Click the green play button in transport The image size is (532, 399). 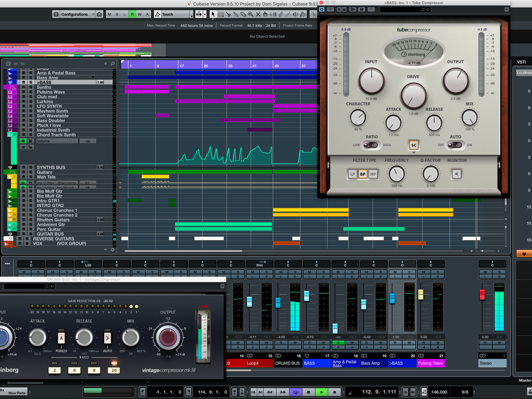pyautogui.click(x=322, y=392)
